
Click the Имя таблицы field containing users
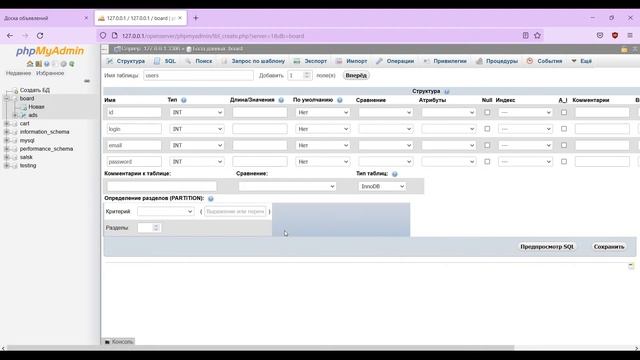coord(198,76)
